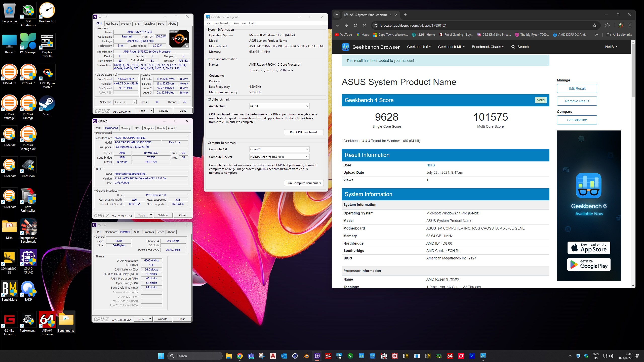Open the Windows Start menu
Viewport: 644px width, 362px height.
coord(161,356)
